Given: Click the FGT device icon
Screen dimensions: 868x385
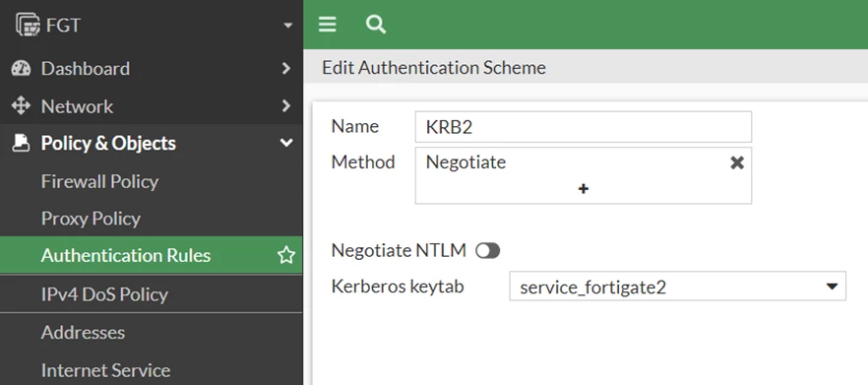Looking at the screenshot, I should pos(28,25).
